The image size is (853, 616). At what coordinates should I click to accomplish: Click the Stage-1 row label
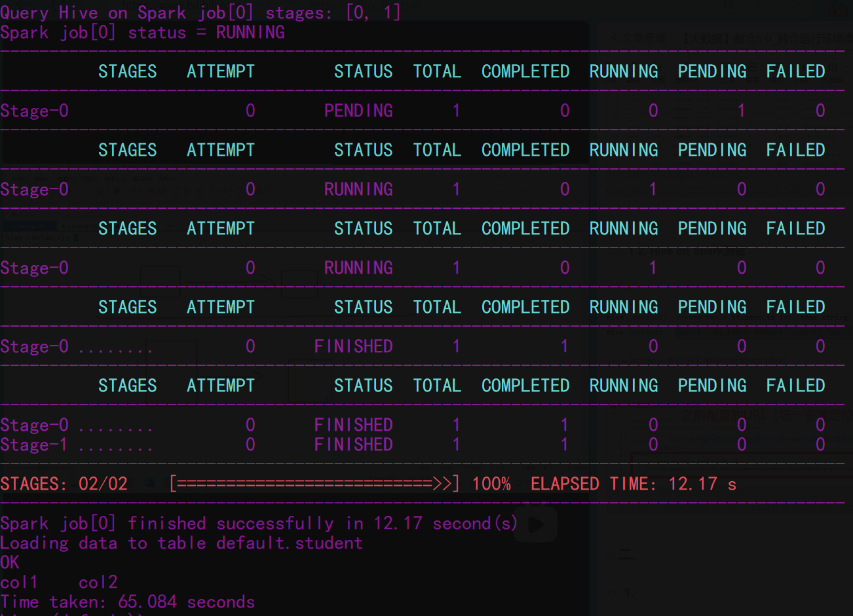tap(34, 444)
